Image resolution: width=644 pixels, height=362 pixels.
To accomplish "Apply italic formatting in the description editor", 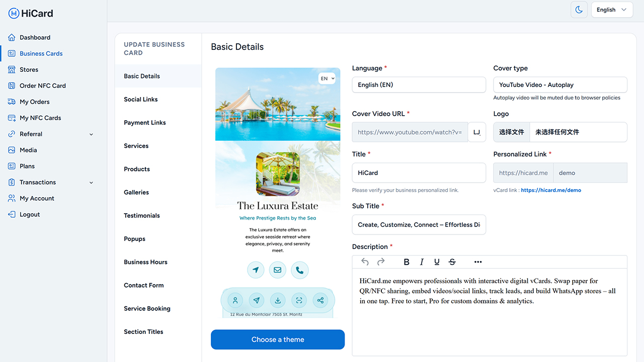I will pos(422,262).
